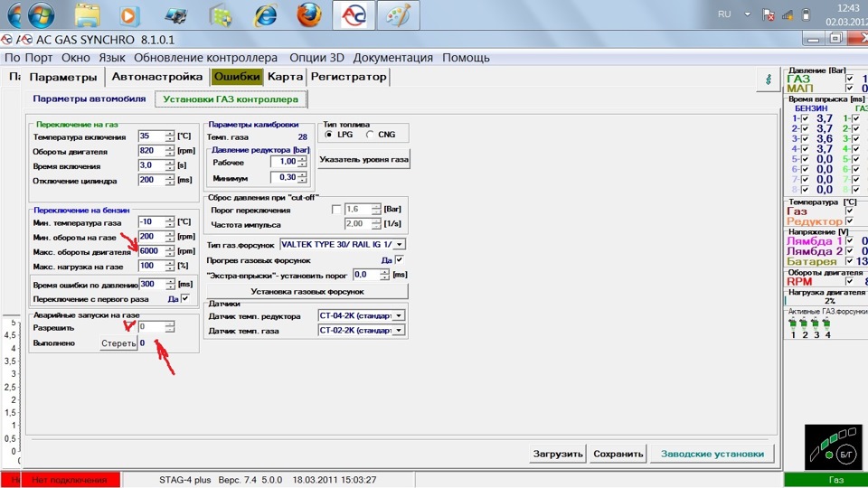868x488 pixels.
Task: Click the Bluetooth connection icon
Action: click(769, 80)
